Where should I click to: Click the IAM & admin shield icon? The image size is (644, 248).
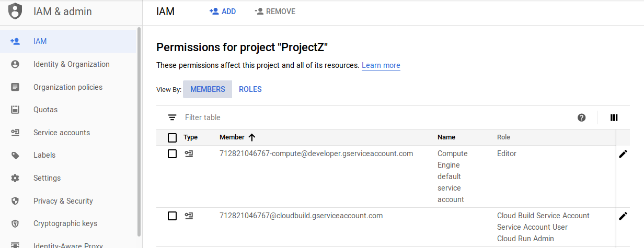coord(15,11)
